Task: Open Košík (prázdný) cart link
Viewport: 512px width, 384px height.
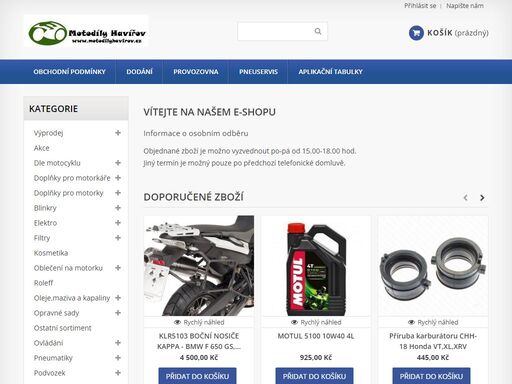Action: [x=458, y=33]
